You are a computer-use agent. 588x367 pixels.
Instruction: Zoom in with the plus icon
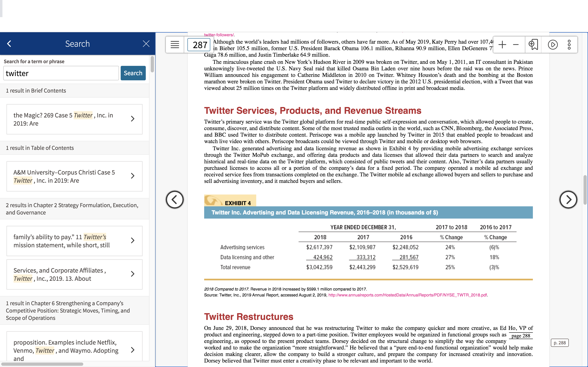coord(502,45)
